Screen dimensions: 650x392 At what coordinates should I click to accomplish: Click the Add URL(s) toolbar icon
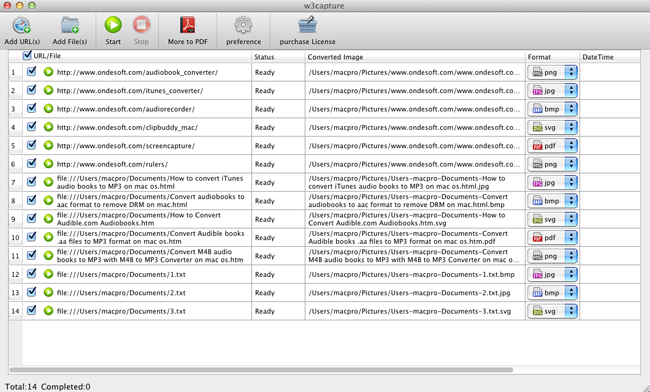22,25
